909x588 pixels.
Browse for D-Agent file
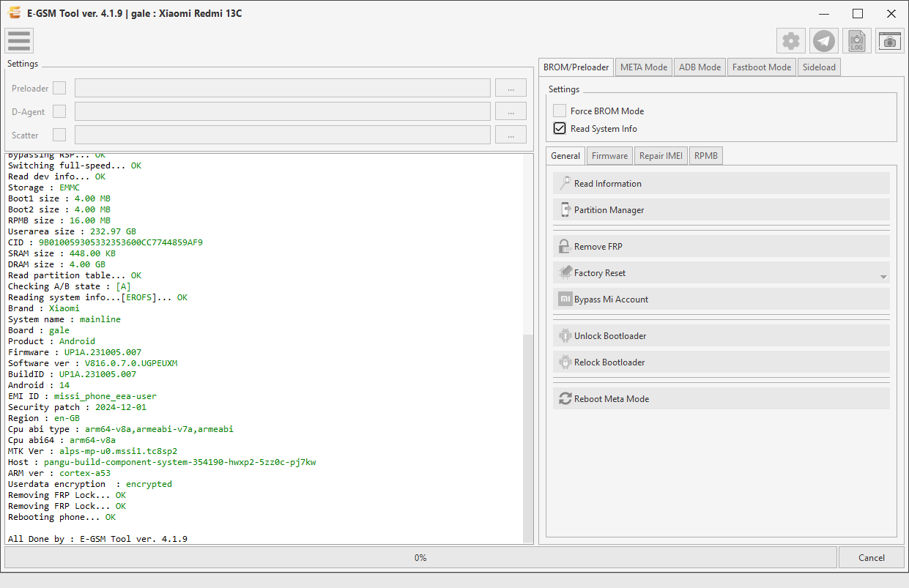point(511,111)
